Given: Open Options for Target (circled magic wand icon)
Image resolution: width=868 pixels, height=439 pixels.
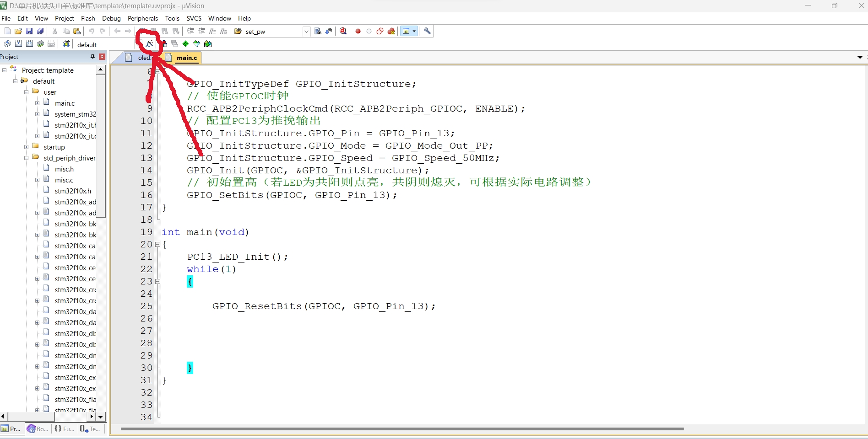Looking at the screenshot, I should (149, 44).
